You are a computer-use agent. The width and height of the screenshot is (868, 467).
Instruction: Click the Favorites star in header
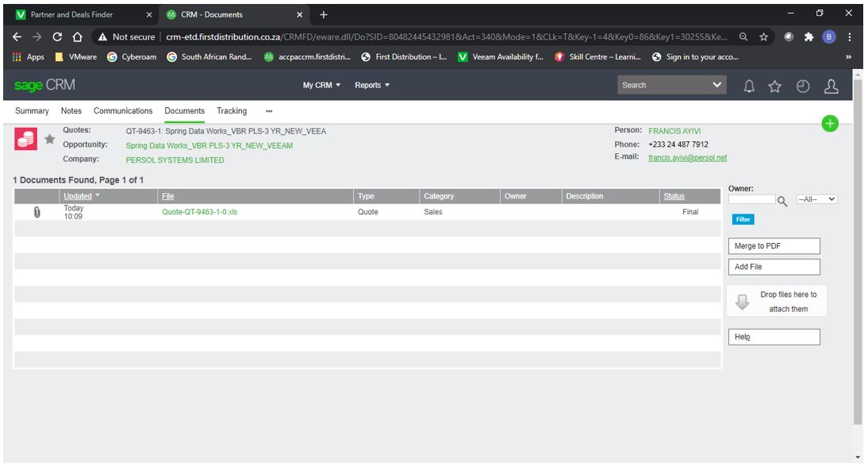[774, 86]
